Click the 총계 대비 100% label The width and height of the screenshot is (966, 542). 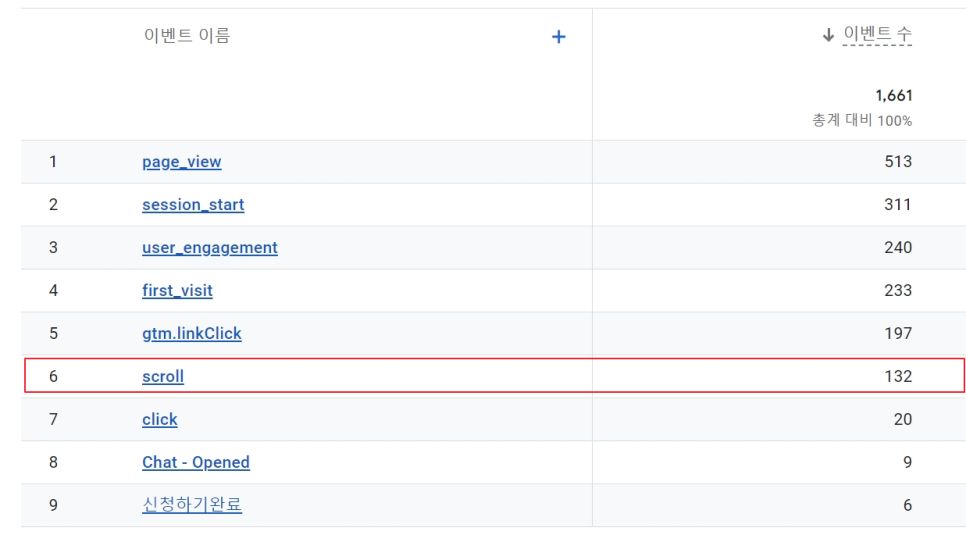[x=862, y=120]
